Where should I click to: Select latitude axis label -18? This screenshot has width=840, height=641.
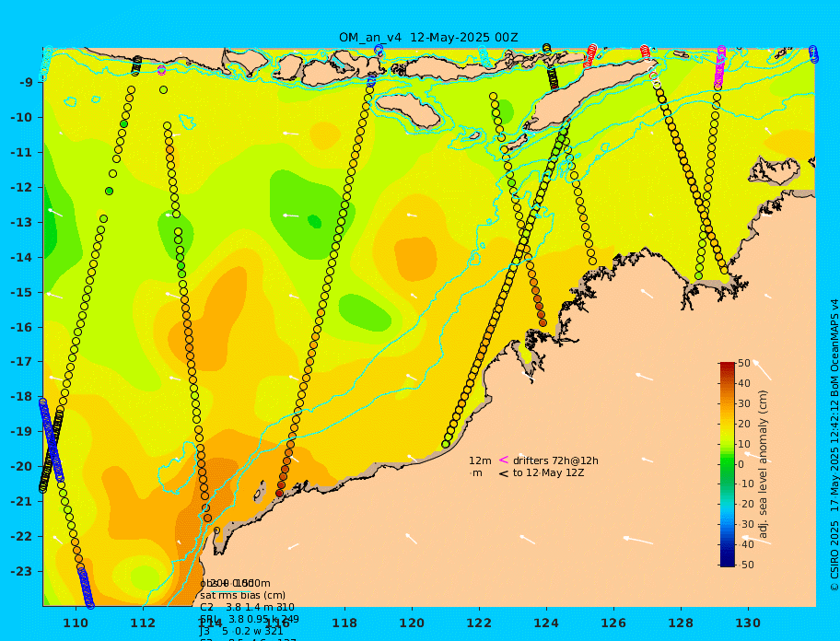pyautogui.click(x=21, y=397)
